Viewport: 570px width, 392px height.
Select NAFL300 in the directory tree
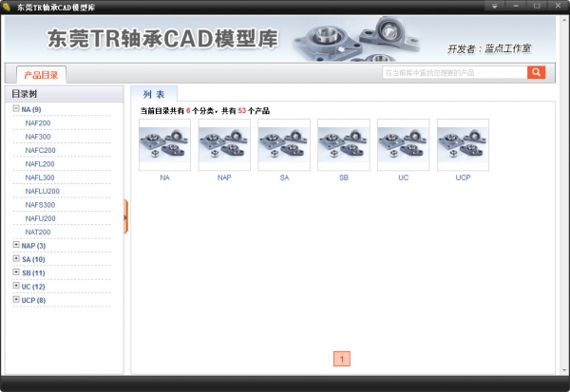point(40,177)
